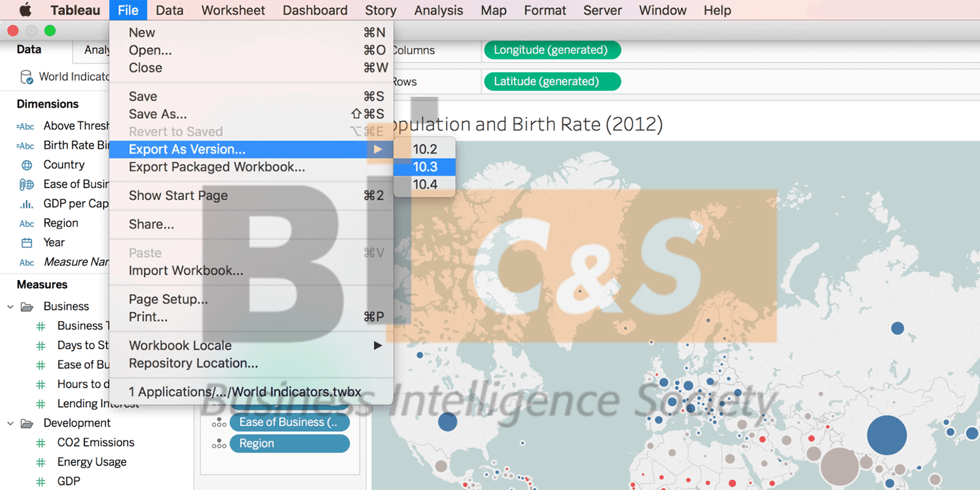The height and width of the screenshot is (490, 980).
Task: Click the number icon beside CO2 Emissions
Action: tap(41, 443)
